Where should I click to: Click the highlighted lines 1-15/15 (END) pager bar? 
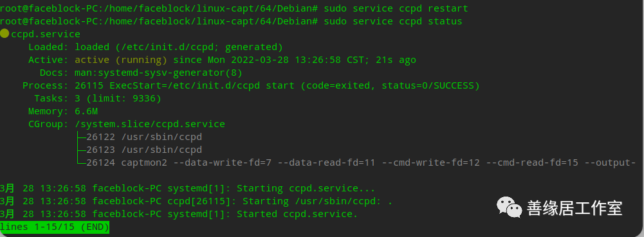[x=55, y=227]
